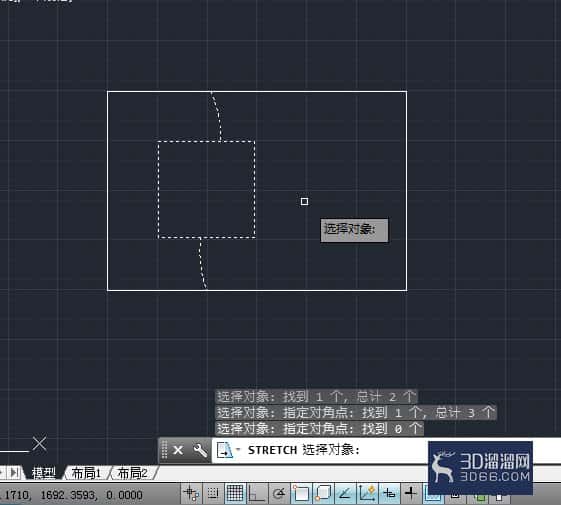Toggle Dynamic UCS icon
Image resolution: width=561 pixels, height=505 pixels.
coord(367,494)
